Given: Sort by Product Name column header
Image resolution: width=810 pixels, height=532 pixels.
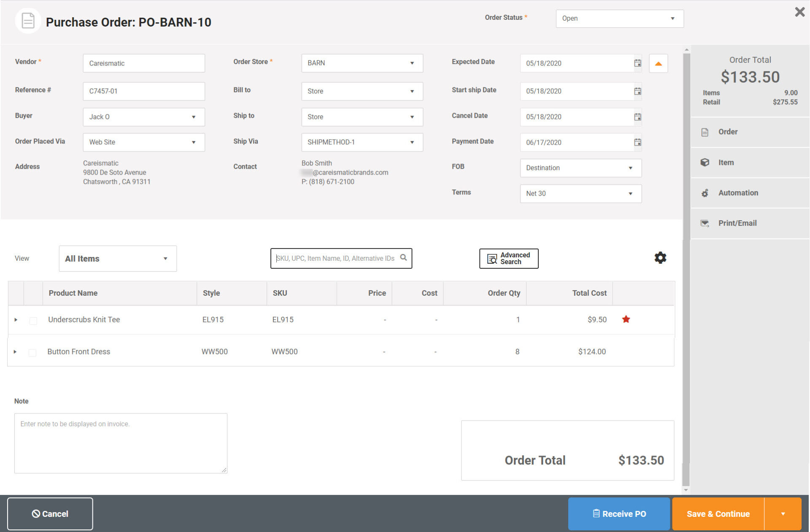Looking at the screenshot, I should pyautogui.click(x=119, y=293).
